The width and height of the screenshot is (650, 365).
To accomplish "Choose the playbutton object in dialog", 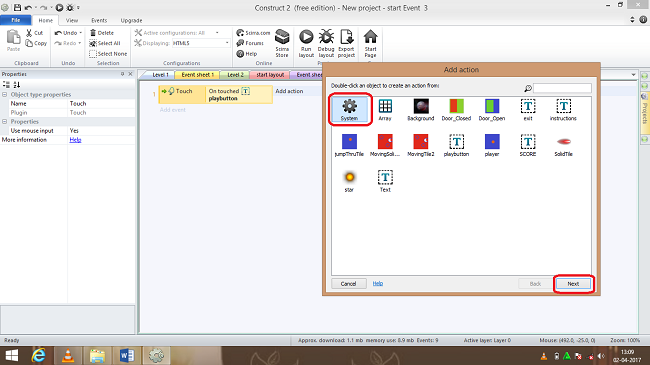I will tap(456, 146).
